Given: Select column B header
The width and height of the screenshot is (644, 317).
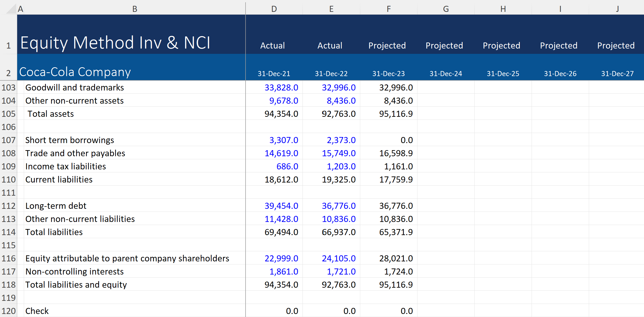Looking at the screenshot, I should click(135, 9).
